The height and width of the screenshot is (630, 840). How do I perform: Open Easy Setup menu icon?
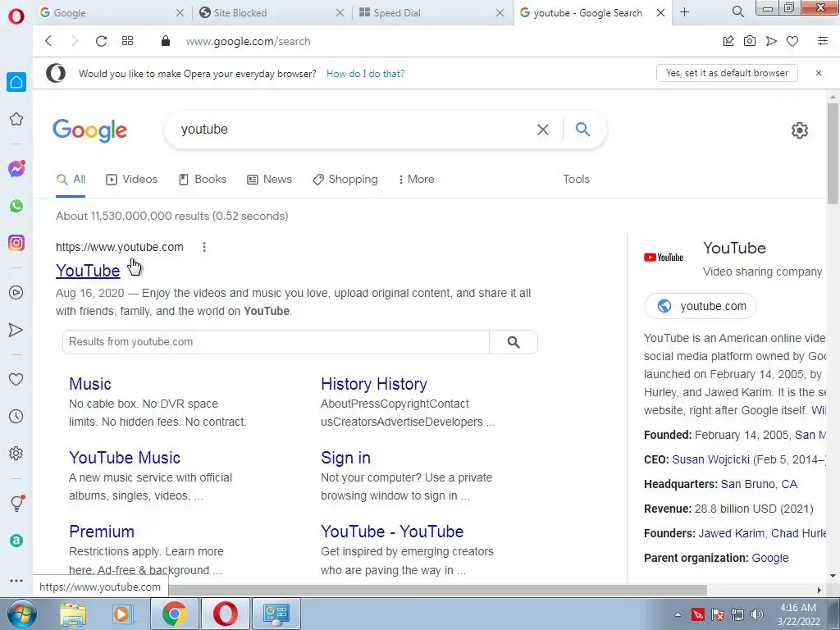[822, 41]
